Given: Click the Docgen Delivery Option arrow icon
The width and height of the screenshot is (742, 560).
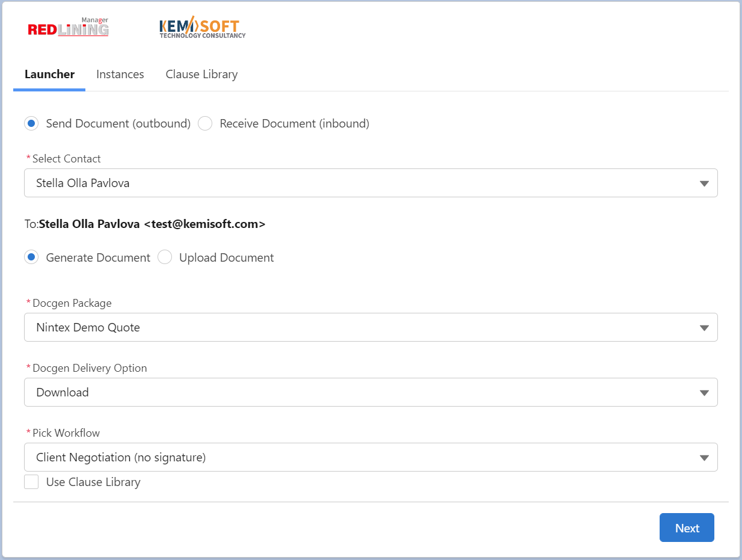Looking at the screenshot, I should tap(704, 393).
